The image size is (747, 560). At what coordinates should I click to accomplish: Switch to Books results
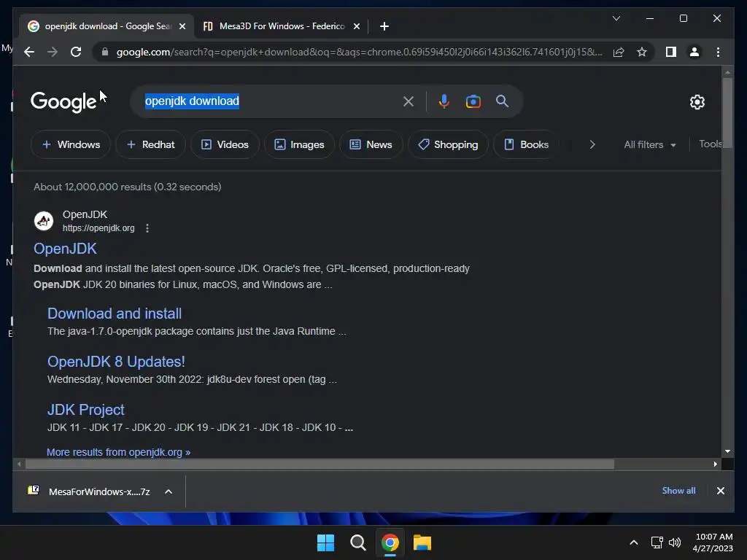[526, 144]
